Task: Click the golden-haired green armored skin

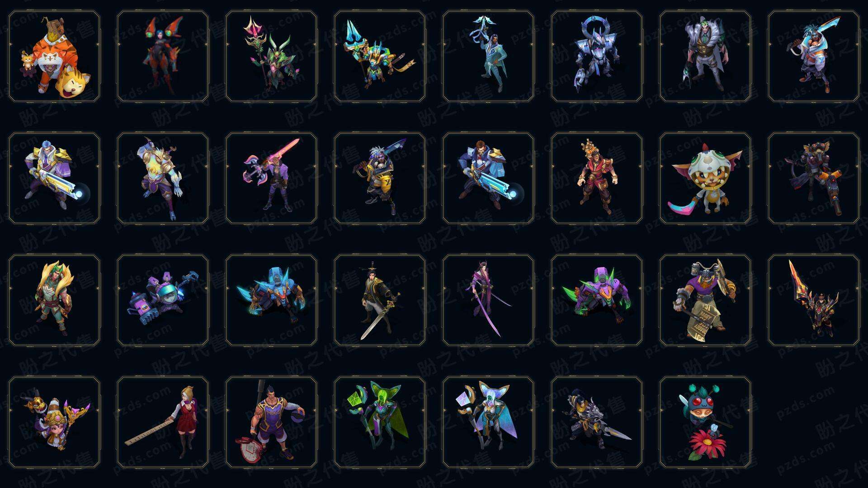Action: 54,300
